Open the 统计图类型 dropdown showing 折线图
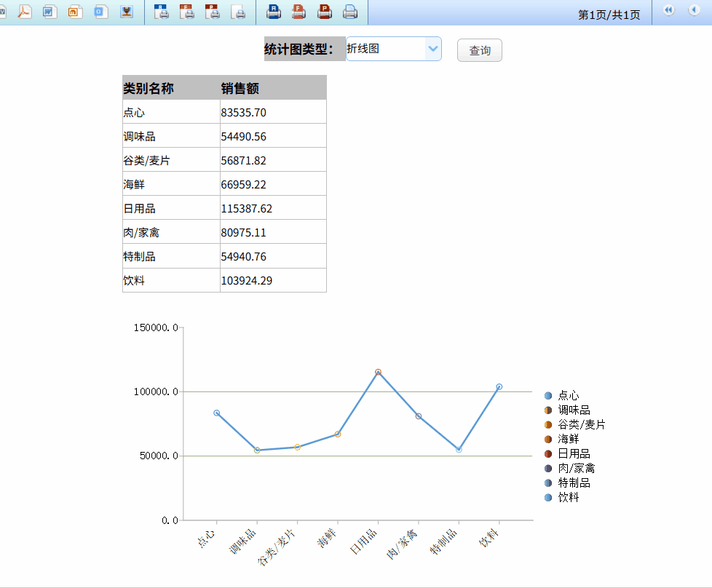Image resolution: width=712 pixels, height=588 pixels. pyautogui.click(x=394, y=49)
